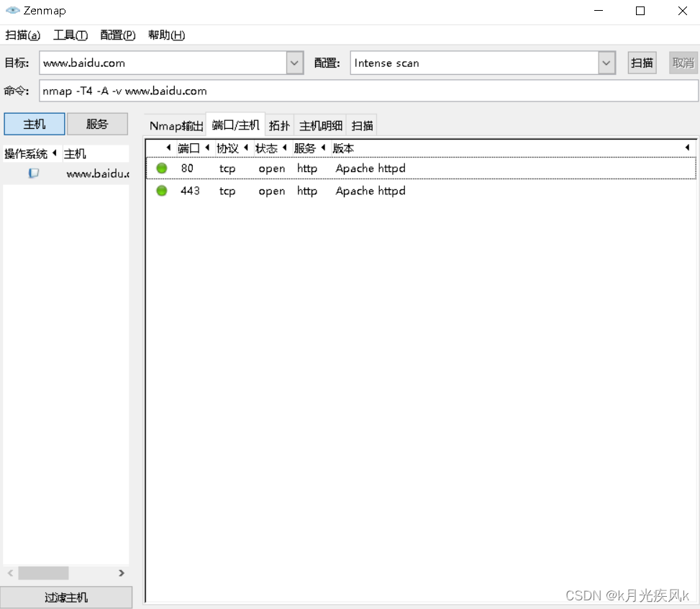The width and height of the screenshot is (700, 609).
Task: Click Apache httpd version in port 443 row
Action: pyautogui.click(x=371, y=191)
